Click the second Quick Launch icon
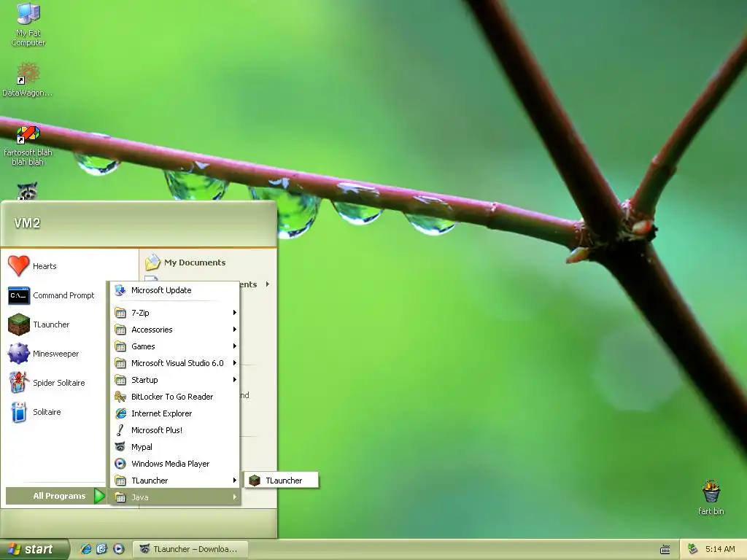Image resolution: width=747 pixels, height=560 pixels. (x=102, y=549)
